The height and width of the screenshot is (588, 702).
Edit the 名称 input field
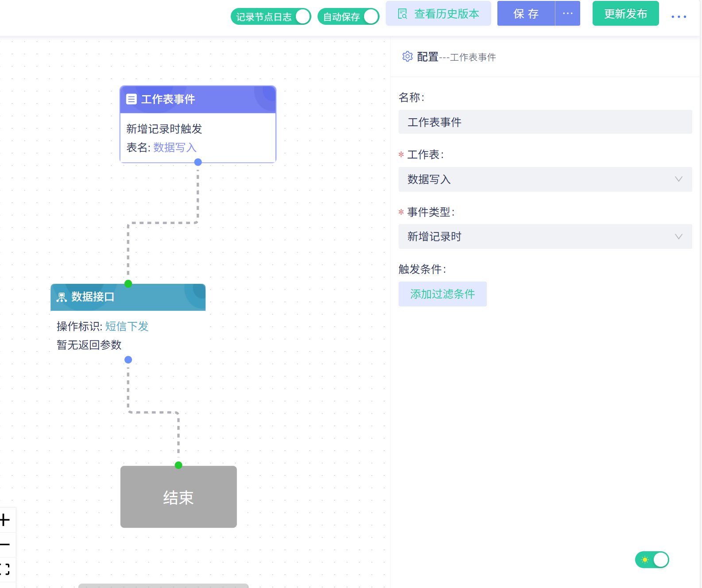click(x=545, y=122)
